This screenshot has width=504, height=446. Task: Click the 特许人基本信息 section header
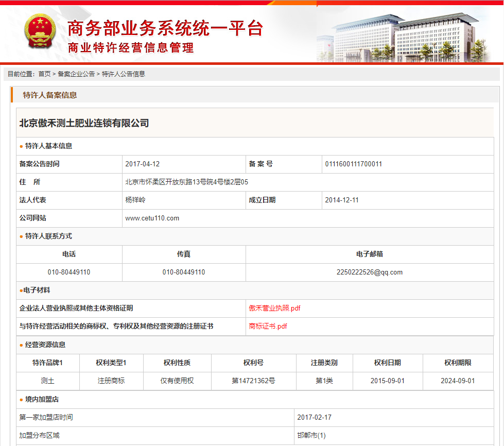click(48, 146)
